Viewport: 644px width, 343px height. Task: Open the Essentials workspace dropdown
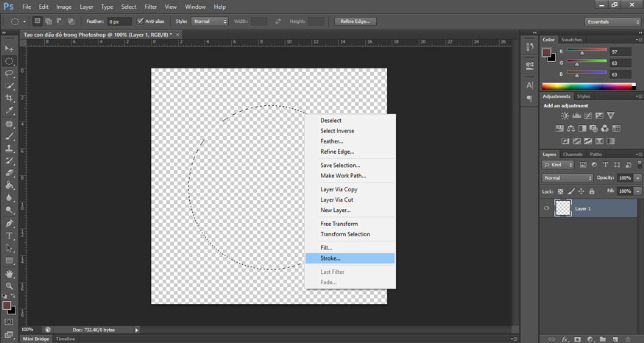pyautogui.click(x=612, y=22)
